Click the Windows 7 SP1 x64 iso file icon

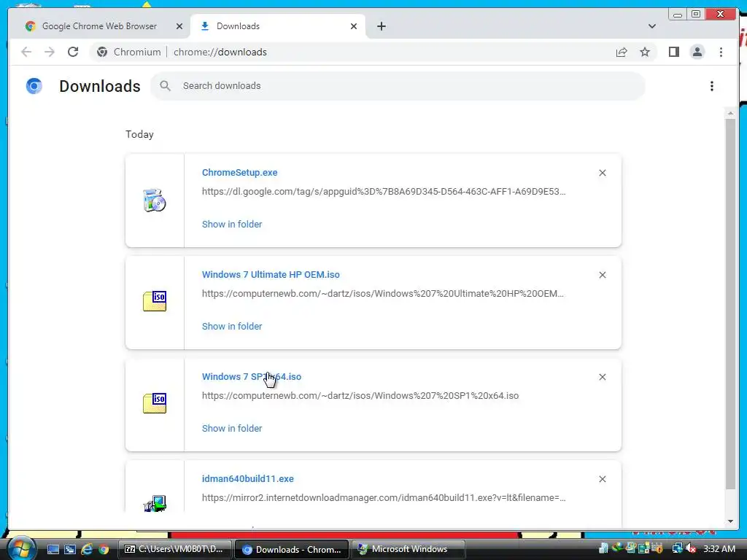[x=155, y=402]
